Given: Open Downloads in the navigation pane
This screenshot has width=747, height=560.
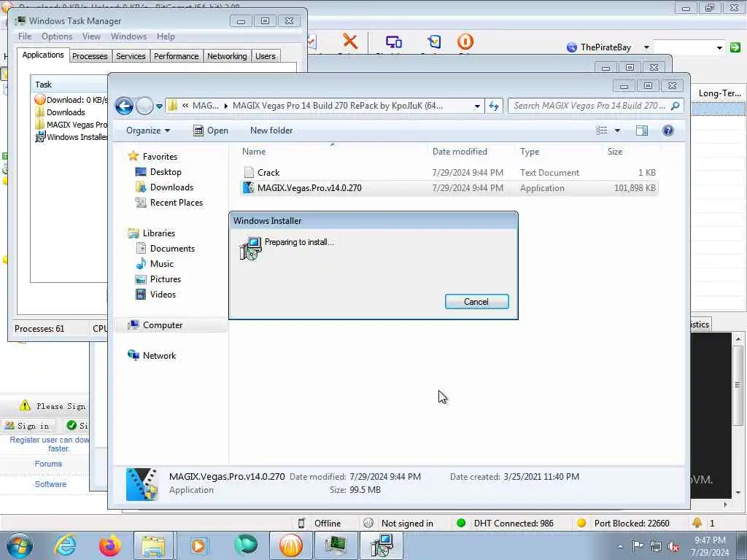Looking at the screenshot, I should pos(171,187).
